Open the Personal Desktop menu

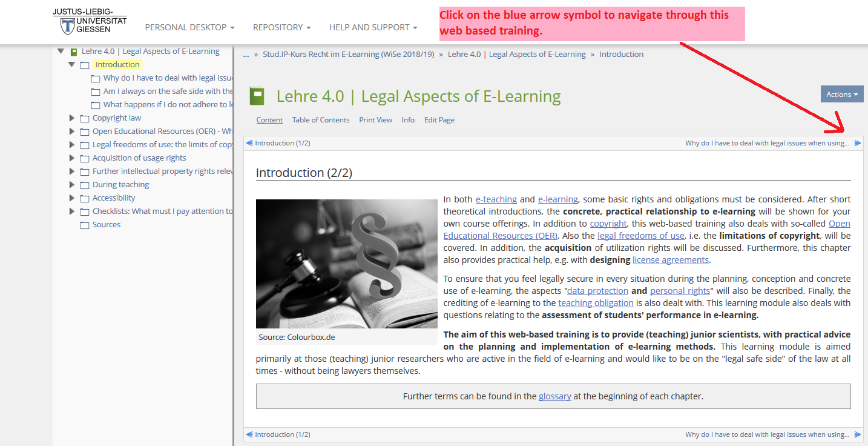click(x=189, y=27)
